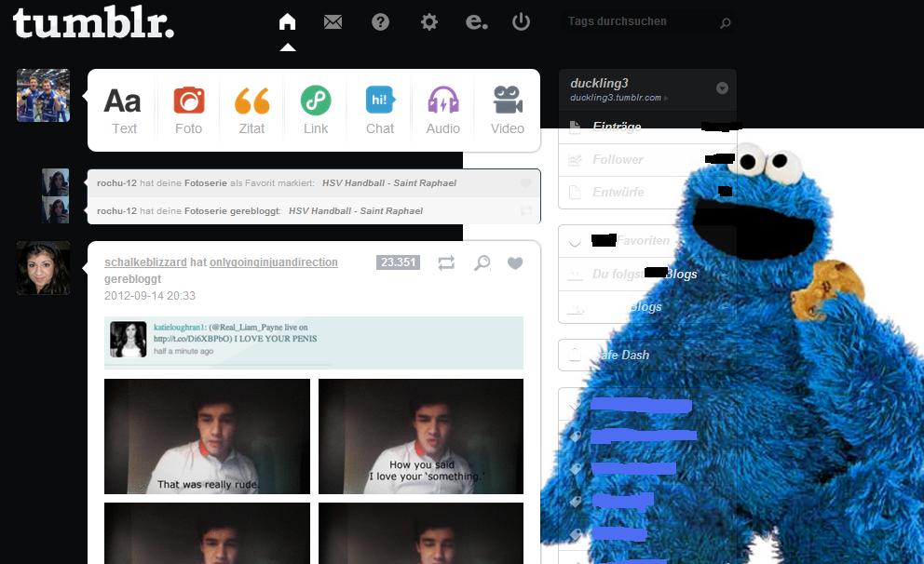Click the search magnifier in tag field
The image size is (924, 564).
(726, 22)
